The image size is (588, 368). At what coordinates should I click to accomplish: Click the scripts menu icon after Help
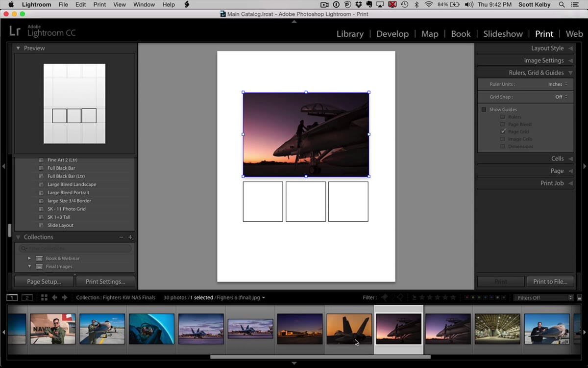point(187,4)
